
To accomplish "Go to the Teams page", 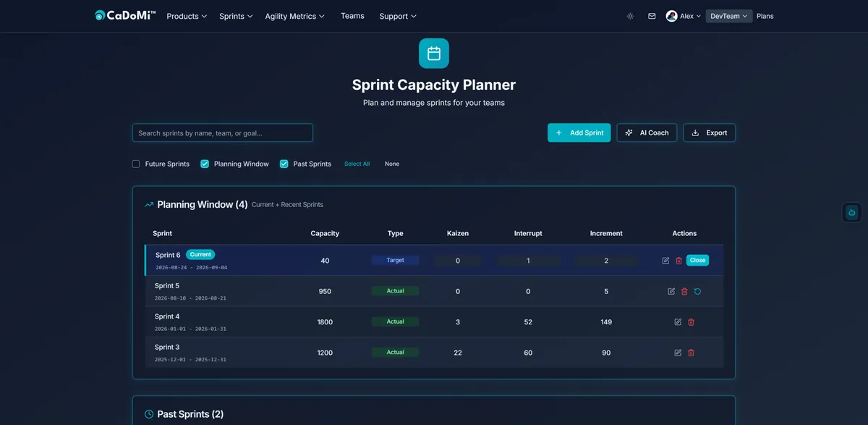I will pyautogui.click(x=352, y=16).
